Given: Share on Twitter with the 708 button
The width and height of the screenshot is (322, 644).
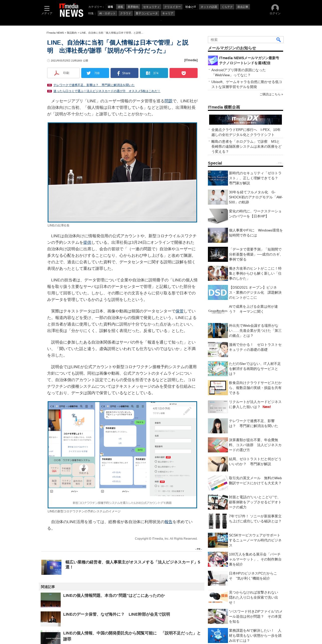Looking at the screenshot, I should click(x=95, y=73).
